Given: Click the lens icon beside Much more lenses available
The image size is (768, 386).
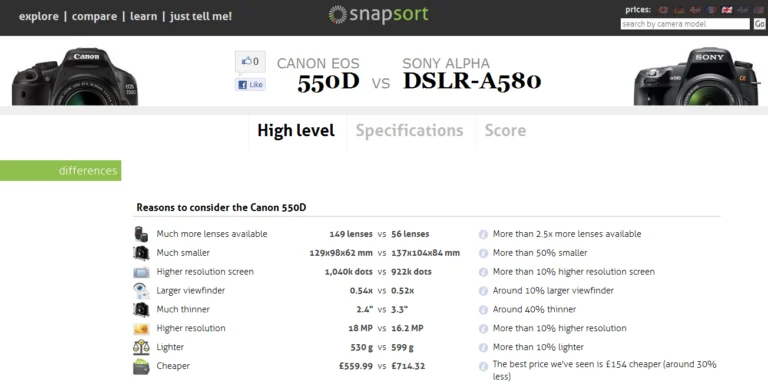Looking at the screenshot, I should pyautogui.click(x=141, y=234).
